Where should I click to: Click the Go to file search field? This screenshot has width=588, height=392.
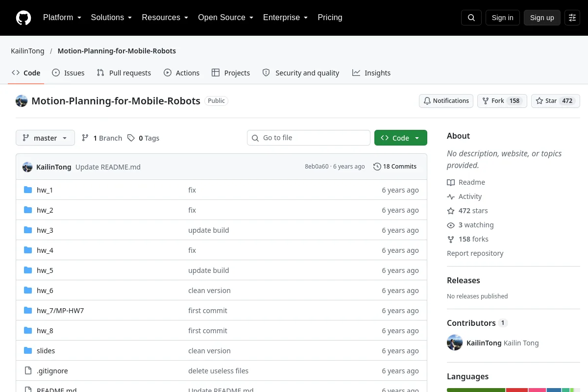coord(309,138)
